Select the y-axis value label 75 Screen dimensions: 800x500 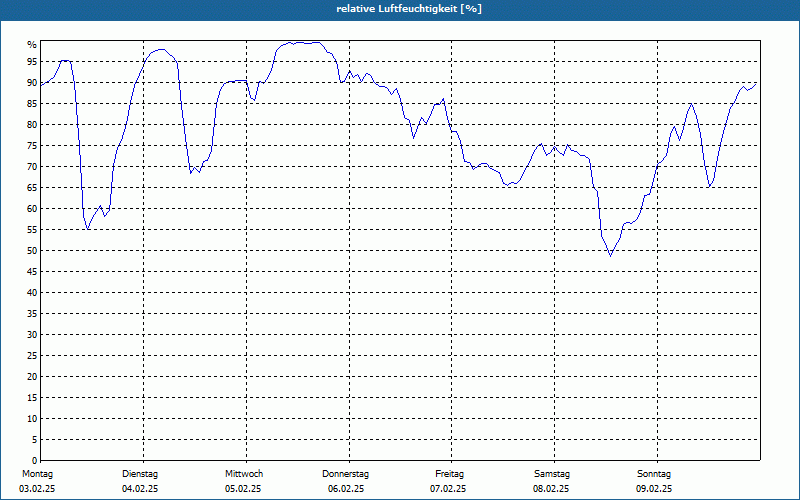(x=32, y=145)
